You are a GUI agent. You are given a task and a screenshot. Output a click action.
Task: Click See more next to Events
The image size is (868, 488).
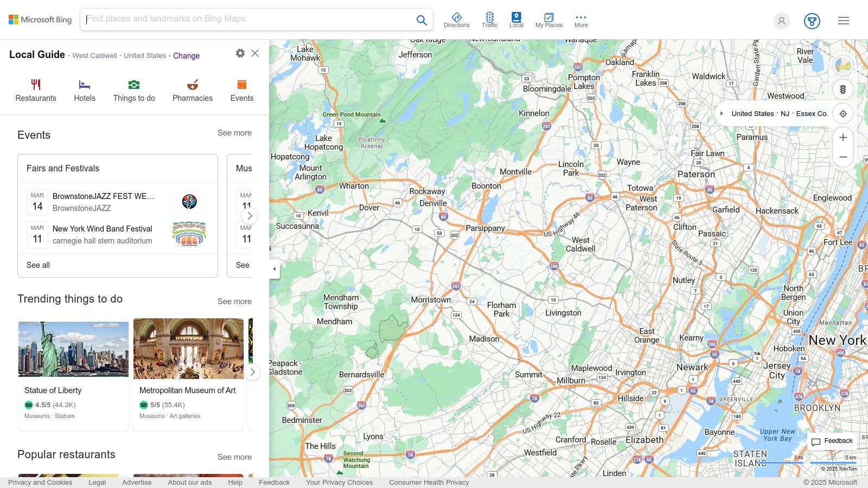pyautogui.click(x=234, y=133)
